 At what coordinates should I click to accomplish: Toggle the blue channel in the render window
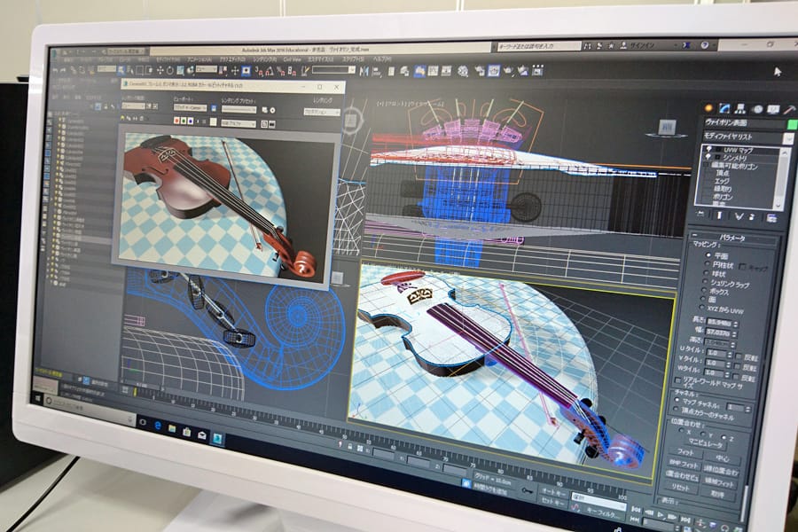[x=191, y=121]
